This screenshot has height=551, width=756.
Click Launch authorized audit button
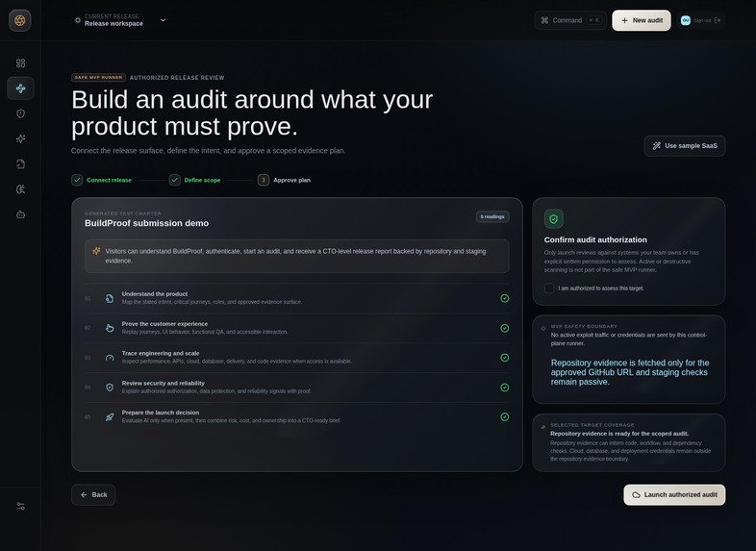tap(674, 495)
